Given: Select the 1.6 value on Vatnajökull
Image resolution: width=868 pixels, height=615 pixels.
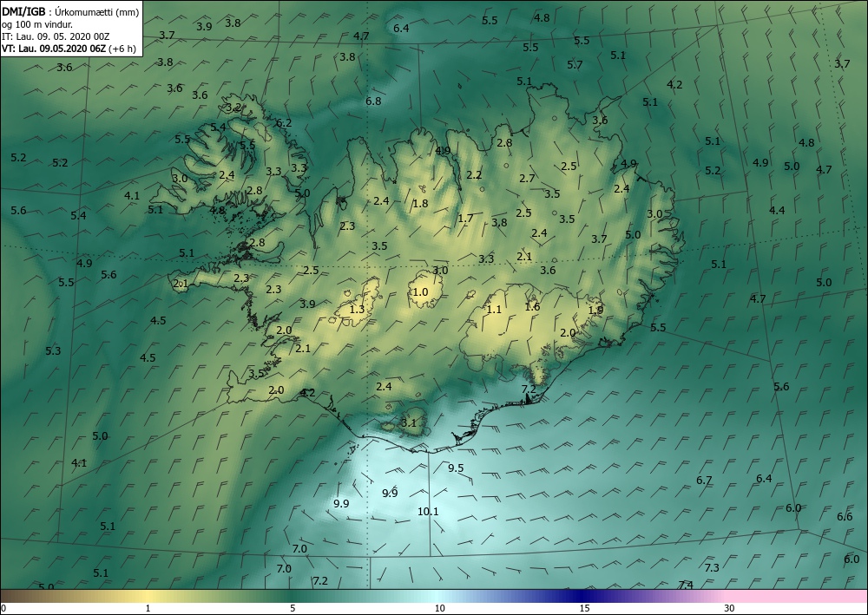Looking at the screenshot, I should [533, 307].
